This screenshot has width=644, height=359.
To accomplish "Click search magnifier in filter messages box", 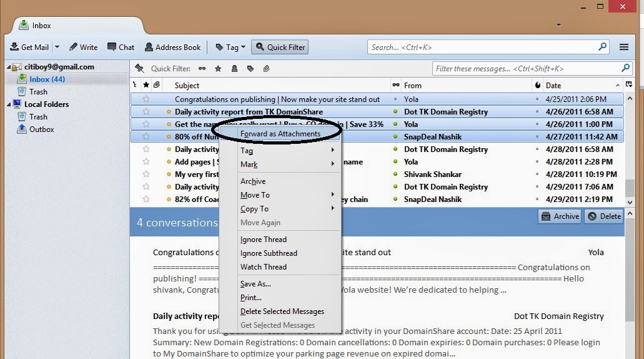I will 625,68.
